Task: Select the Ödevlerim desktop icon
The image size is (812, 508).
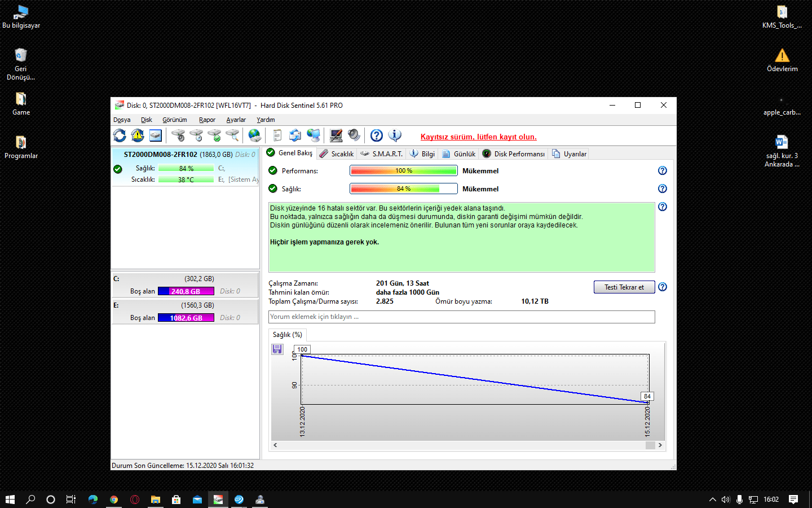Action: 782,60
